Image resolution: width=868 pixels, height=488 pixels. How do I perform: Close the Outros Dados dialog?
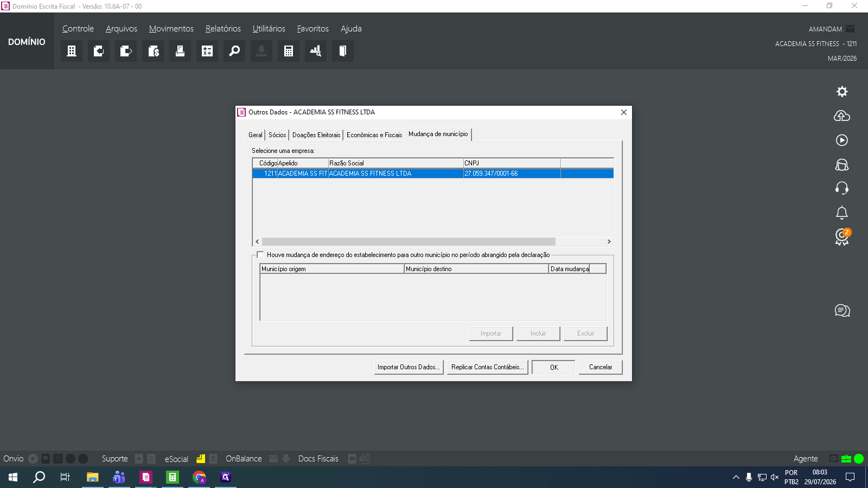(624, 112)
